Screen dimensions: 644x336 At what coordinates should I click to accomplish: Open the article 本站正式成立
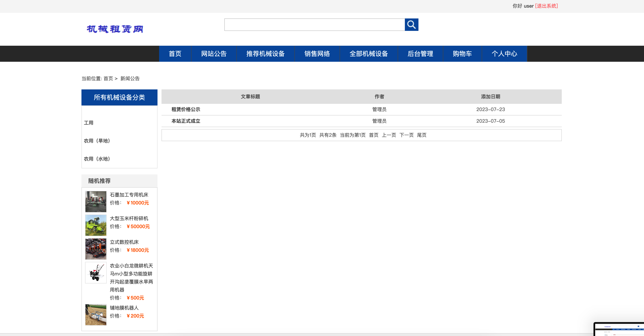pos(186,121)
